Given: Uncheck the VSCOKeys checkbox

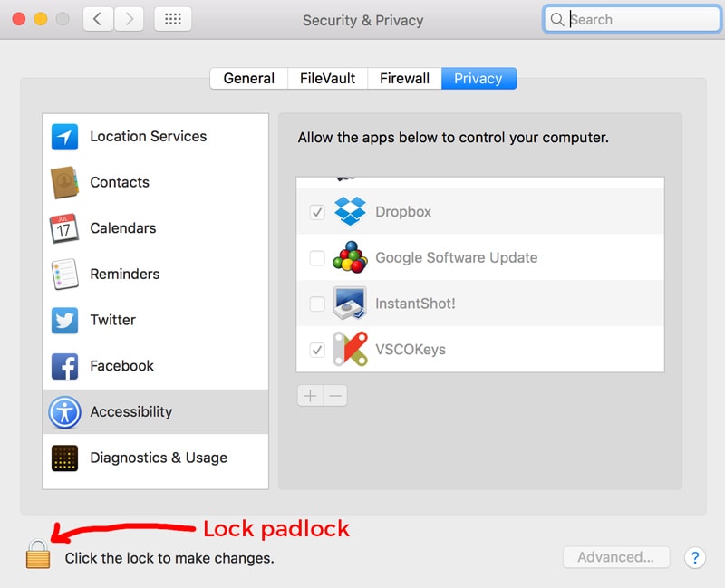Looking at the screenshot, I should (317, 350).
